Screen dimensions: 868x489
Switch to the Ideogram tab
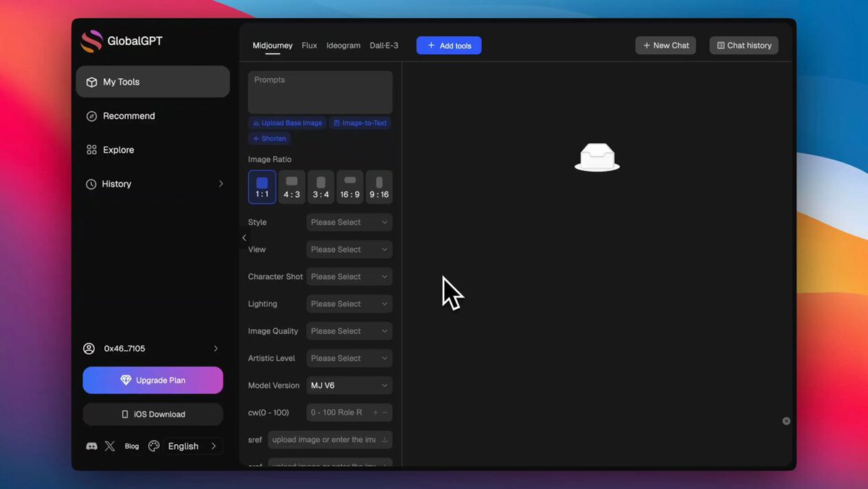[x=344, y=46]
